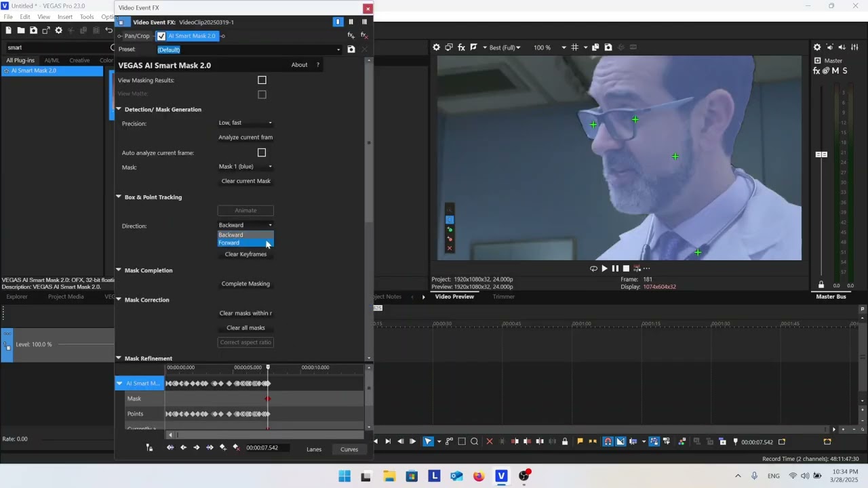Open the Preset dropdown arrow
868x488 pixels.
pos(338,49)
